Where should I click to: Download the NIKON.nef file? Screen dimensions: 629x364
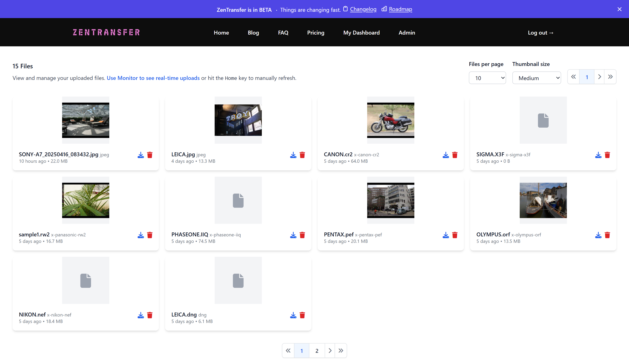pos(141,315)
